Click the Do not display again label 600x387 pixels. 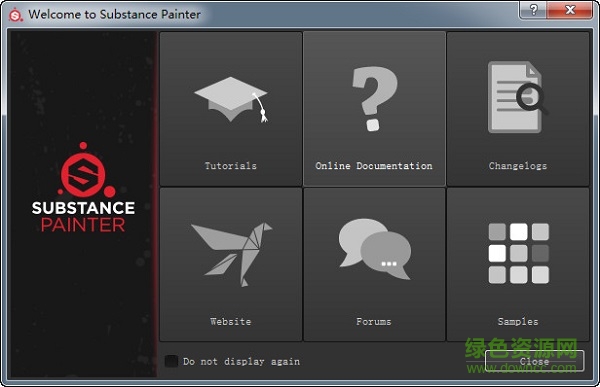(x=241, y=361)
